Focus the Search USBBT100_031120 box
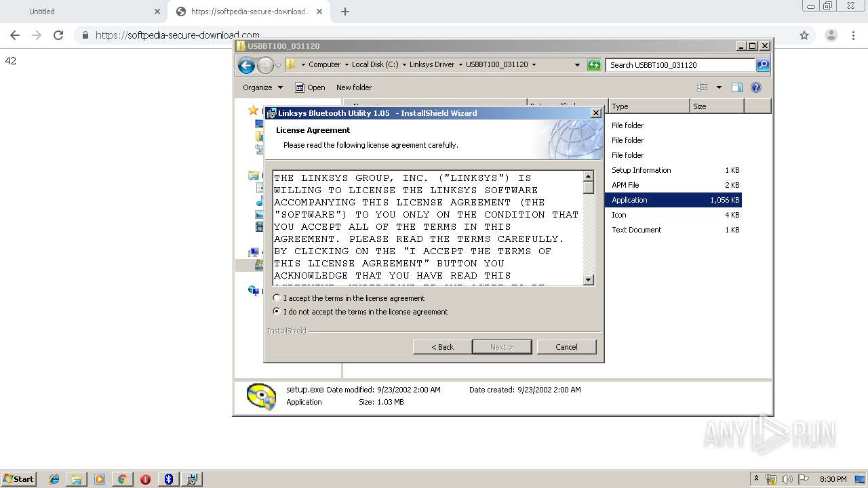 coord(680,65)
